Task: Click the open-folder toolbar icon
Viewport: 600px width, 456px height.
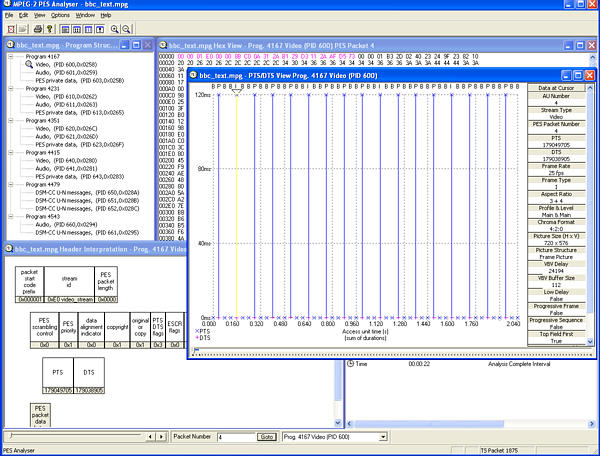Action: click(23, 29)
